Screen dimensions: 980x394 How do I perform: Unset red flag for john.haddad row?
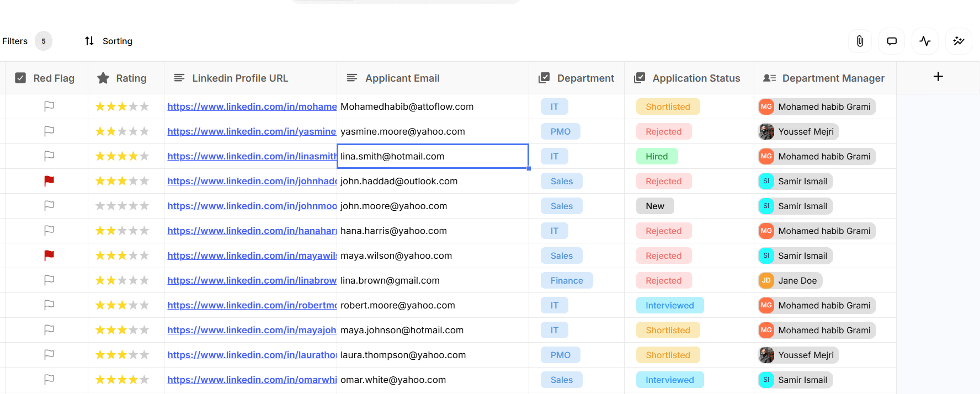pos(49,180)
